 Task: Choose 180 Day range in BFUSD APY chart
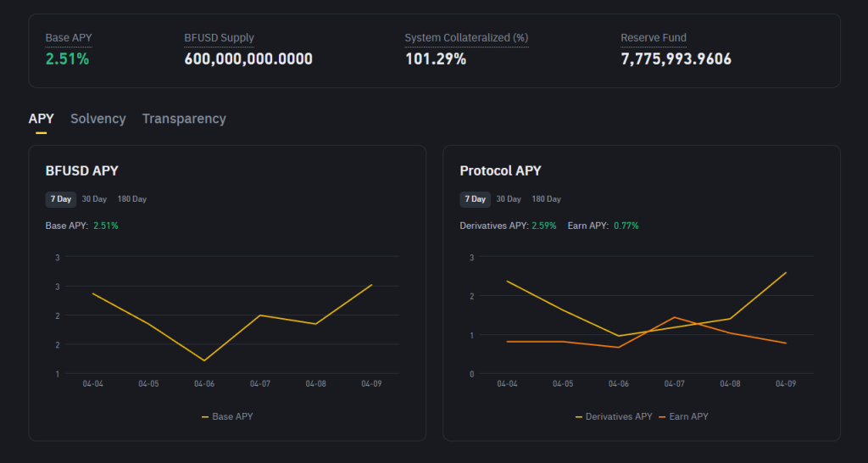(131, 199)
